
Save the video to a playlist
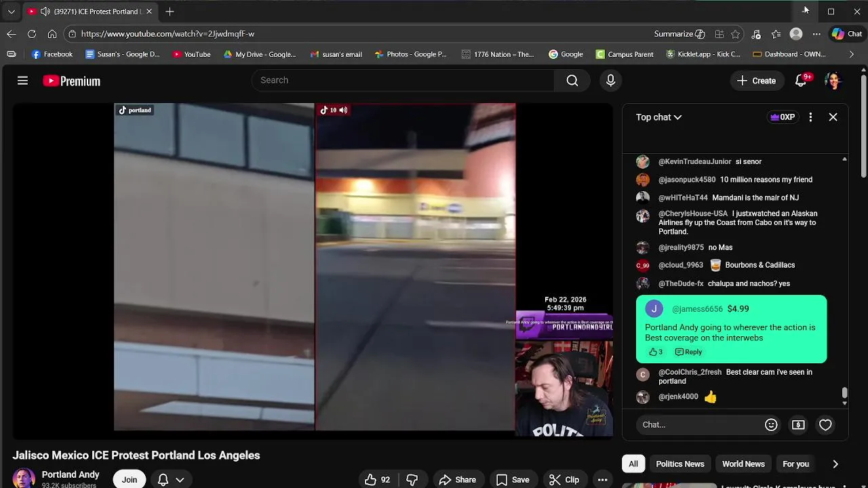pyautogui.click(x=513, y=480)
